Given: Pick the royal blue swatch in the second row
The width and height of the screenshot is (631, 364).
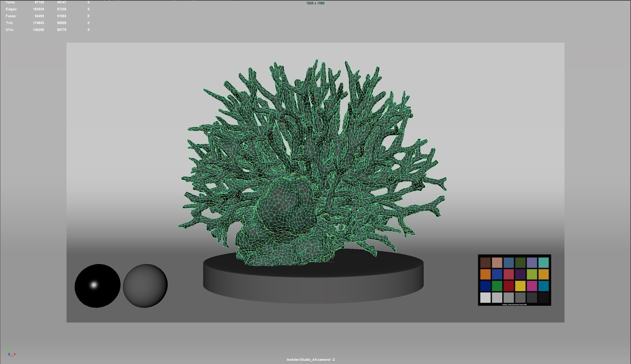Looking at the screenshot, I should point(497,274).
